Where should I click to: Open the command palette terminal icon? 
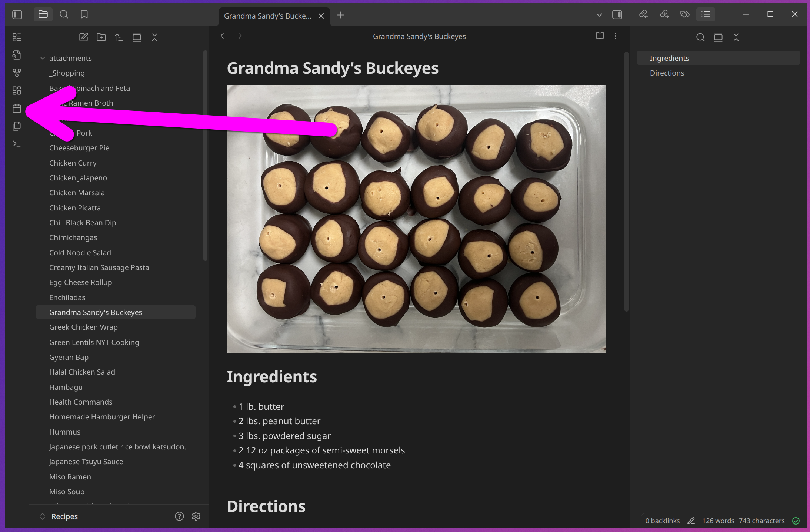(17, 144)
